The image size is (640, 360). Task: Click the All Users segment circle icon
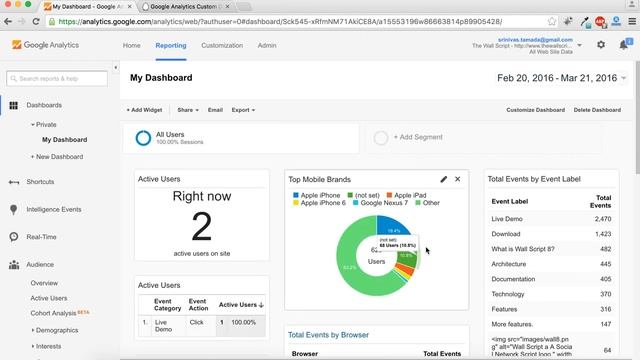(143, 138)
